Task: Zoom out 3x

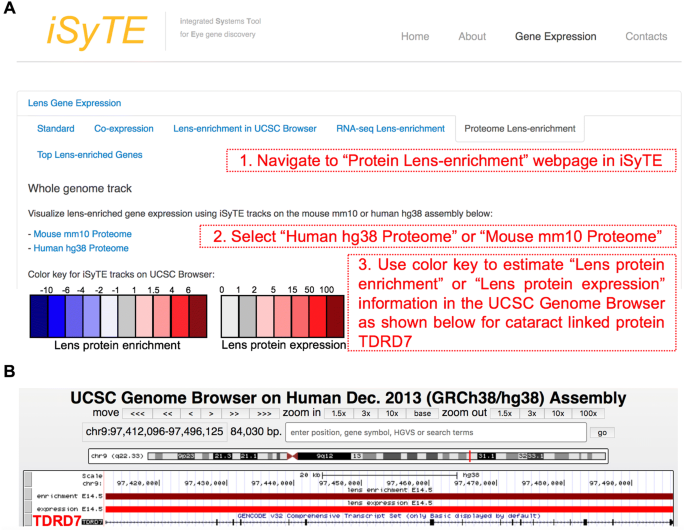Action: (x=532, y=413)
